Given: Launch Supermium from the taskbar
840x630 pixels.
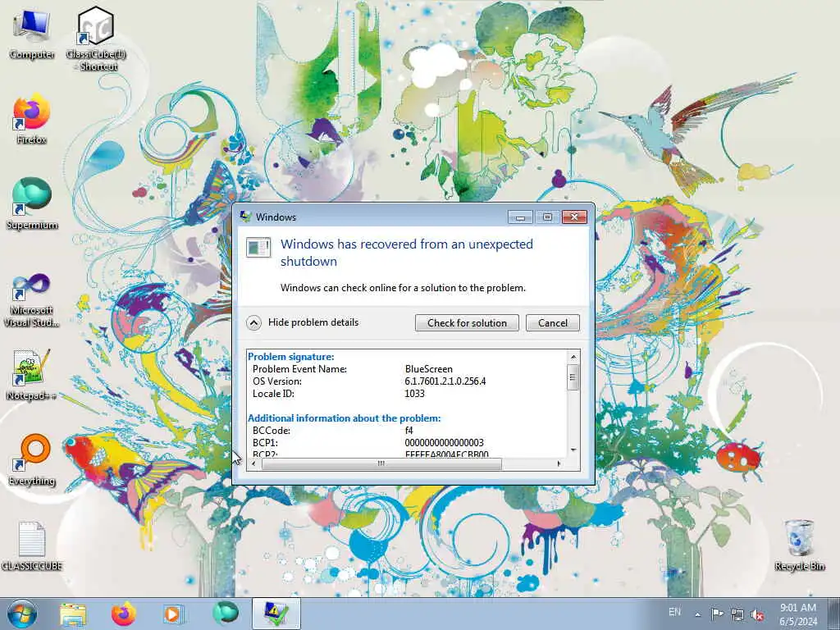Looking at the screenshot, I should click(226, 614).
